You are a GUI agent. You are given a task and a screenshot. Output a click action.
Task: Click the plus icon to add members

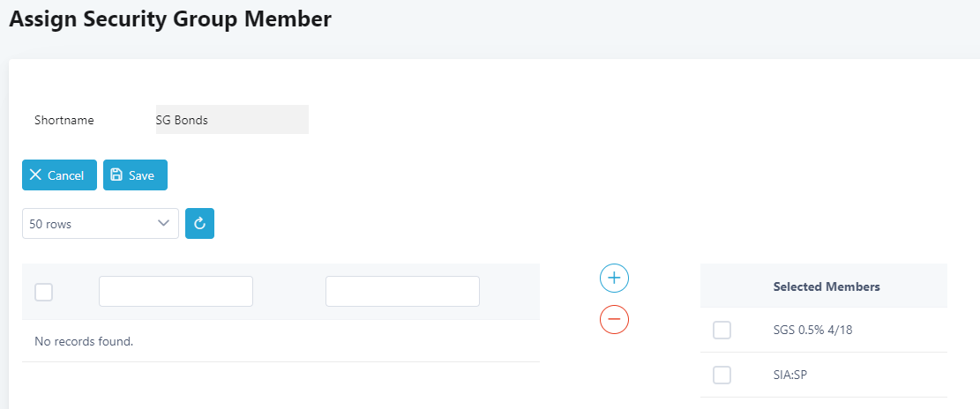[614, 278]
